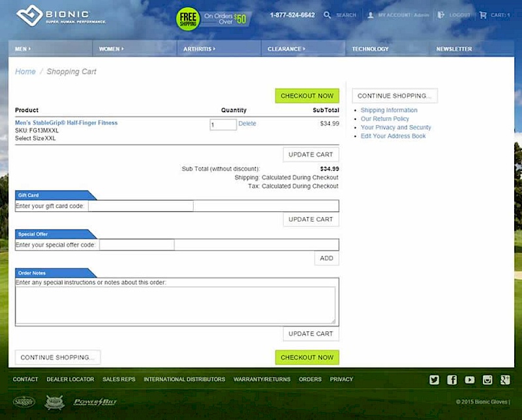The image size is (522, 420).
Task: Open the Newsletter menu item
Action: coord(454,49)
